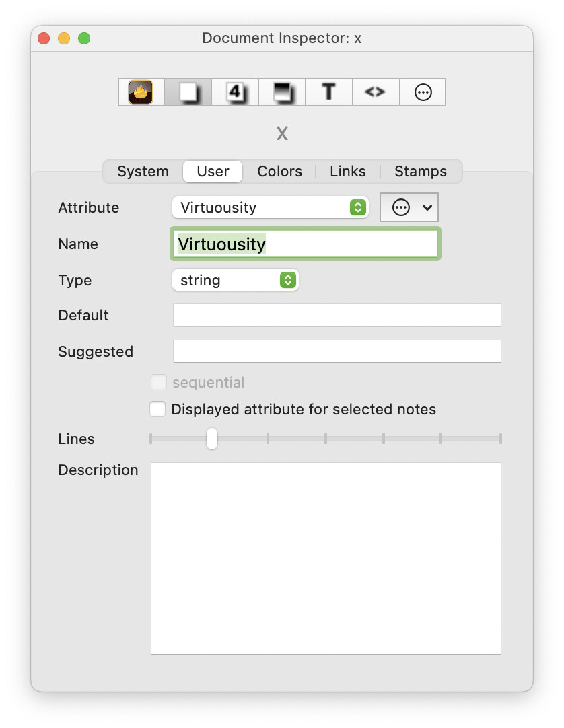Expand the Type dropdown set to string
Screen dimensions: 564x728
click(235, 280)
